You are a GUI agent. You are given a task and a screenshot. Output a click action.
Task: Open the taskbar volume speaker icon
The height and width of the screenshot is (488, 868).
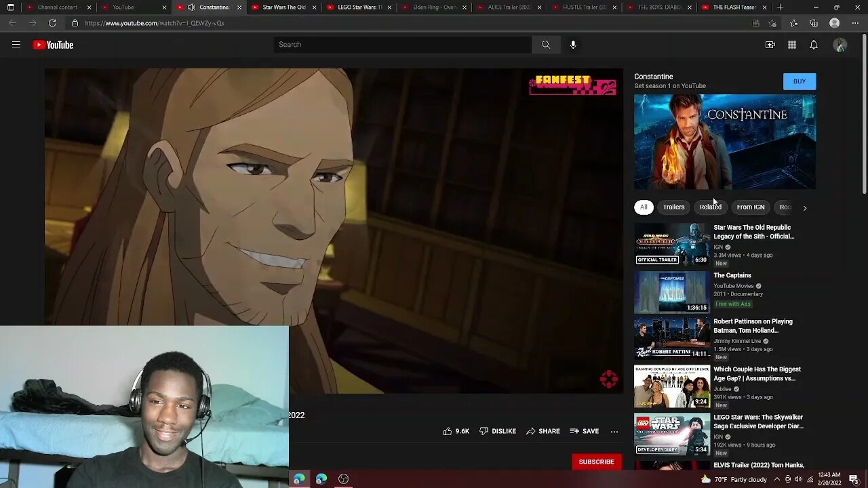click(799, 479)
